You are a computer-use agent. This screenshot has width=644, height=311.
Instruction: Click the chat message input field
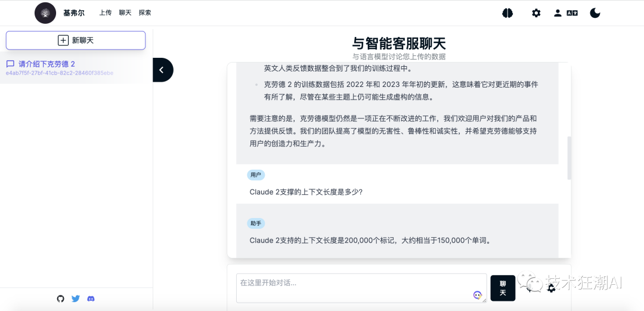pos(358,287)
